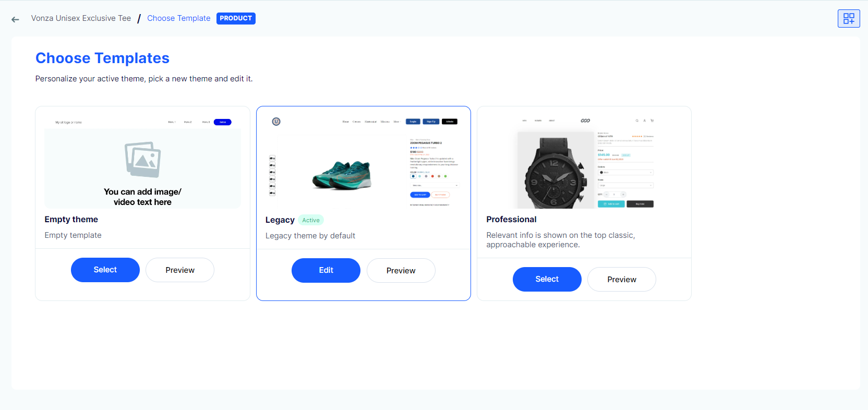The height and width of the screenshot is (410, 868).
Task: Click the PRODUCT badge
Action: (x=236, y=18)
